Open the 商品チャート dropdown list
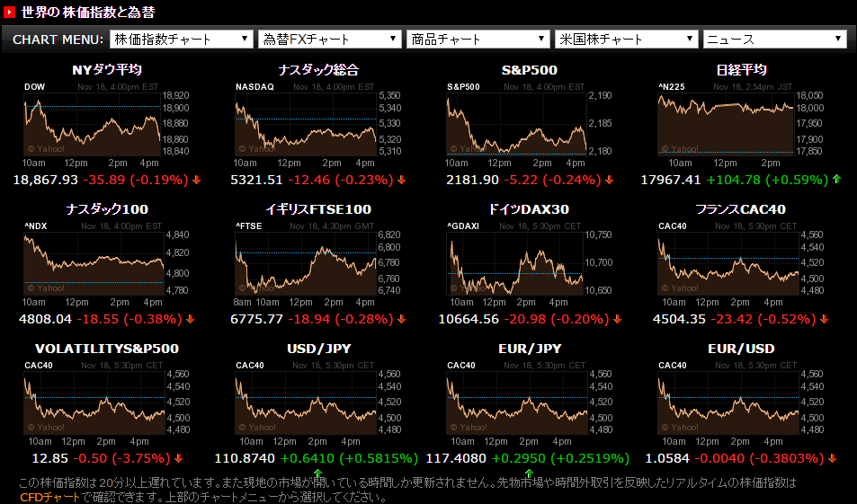The image size is (857, 504). [478, 40]
